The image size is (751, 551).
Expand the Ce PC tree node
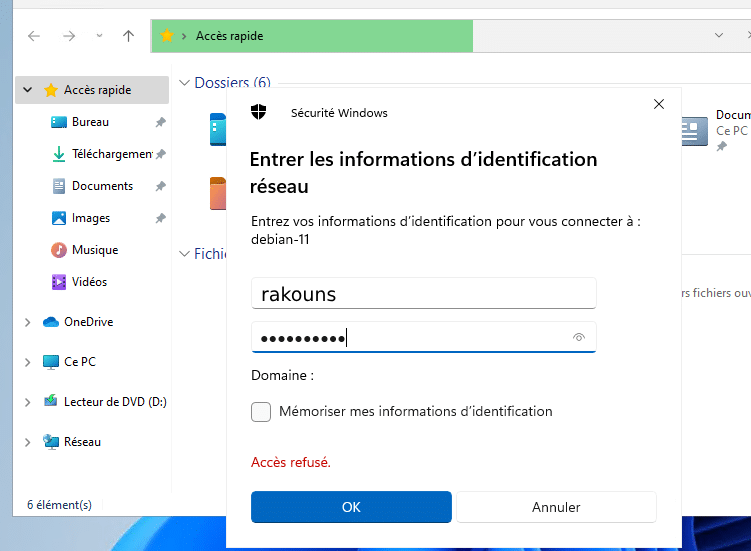(x=27, y=362)
